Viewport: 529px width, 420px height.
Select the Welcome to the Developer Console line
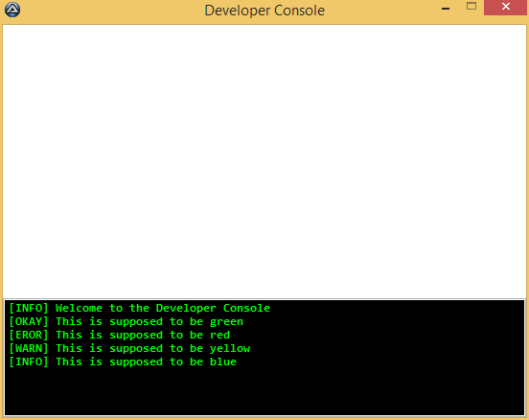pos(139,308)
